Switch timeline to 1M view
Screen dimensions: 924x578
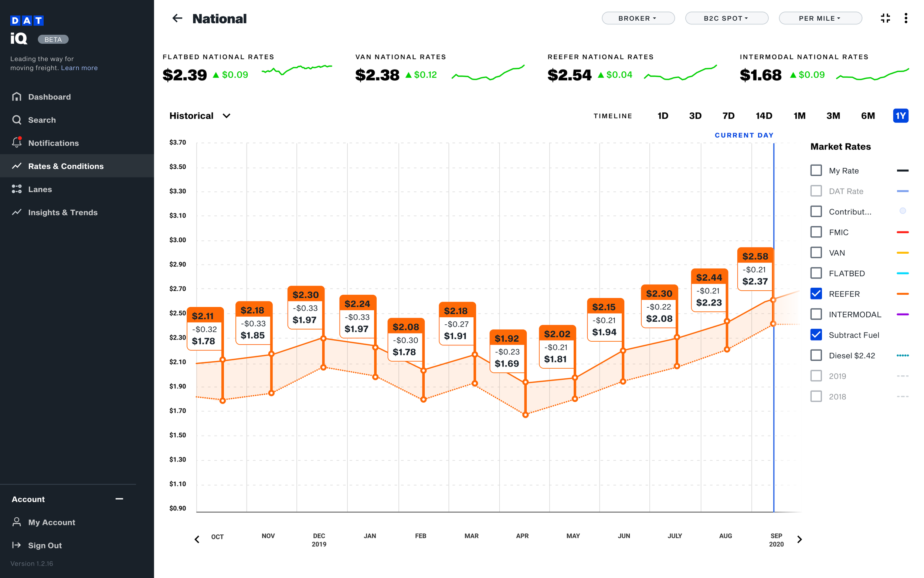coord(799,116)
